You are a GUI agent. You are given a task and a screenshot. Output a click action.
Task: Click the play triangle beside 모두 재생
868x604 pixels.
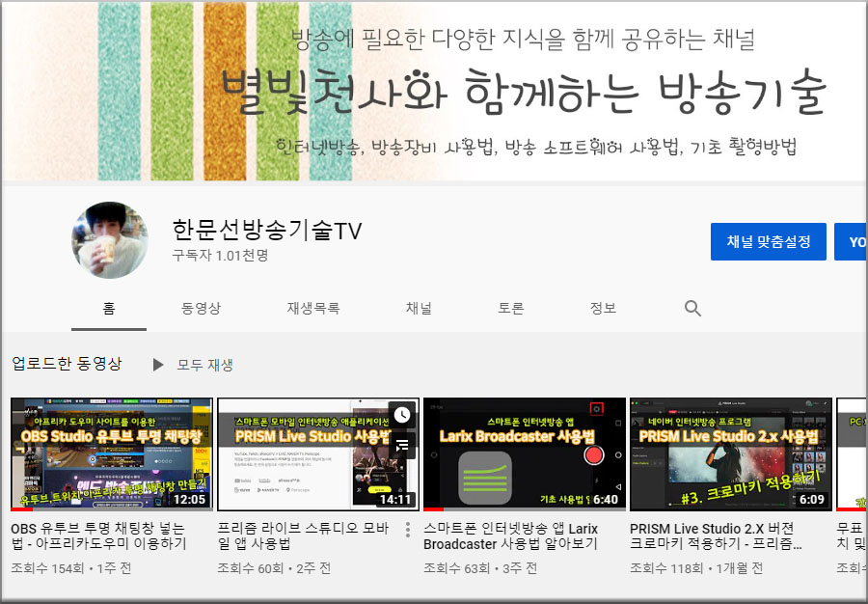point(158,365)
